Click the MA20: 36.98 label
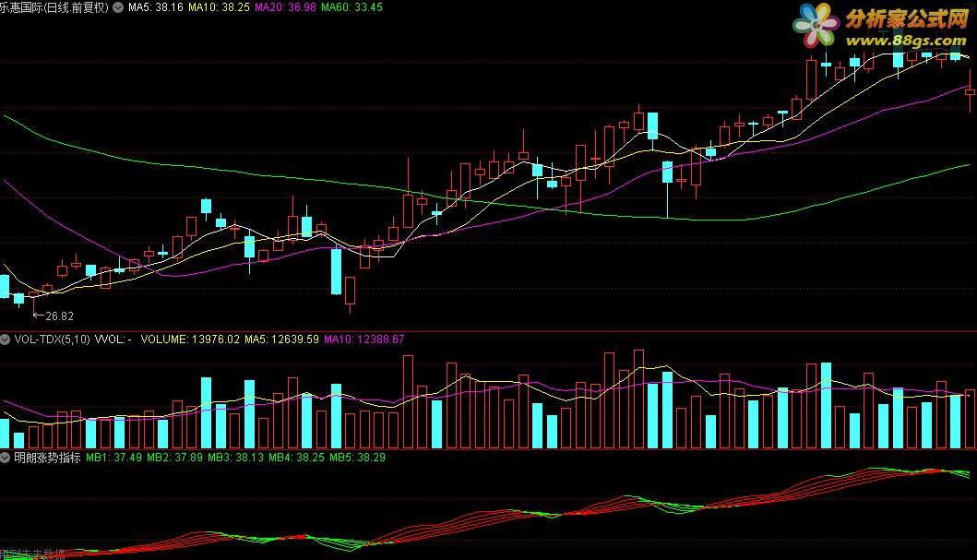977x560 pixels. (x=285, y=7)
